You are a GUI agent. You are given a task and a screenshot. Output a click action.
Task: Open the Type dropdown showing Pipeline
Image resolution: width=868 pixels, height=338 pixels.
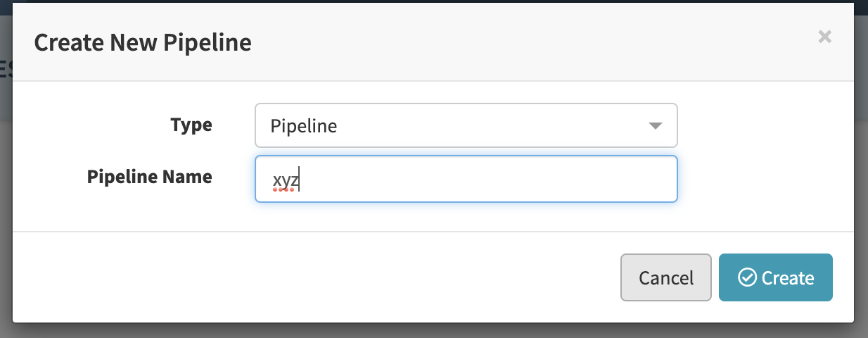click(x=466, y=126)
